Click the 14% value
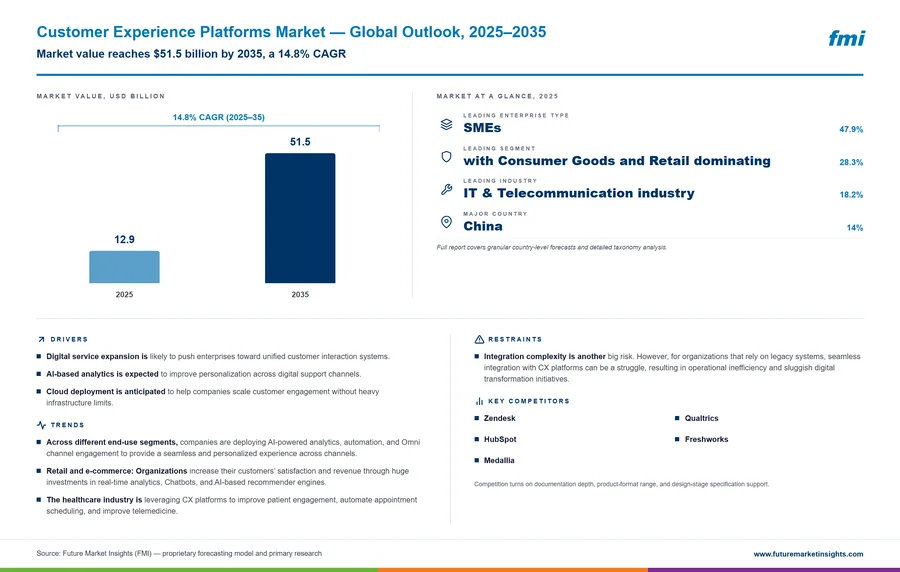Image resolution: width=900 pixels, height=572 pixels. [x=854, y=228]
